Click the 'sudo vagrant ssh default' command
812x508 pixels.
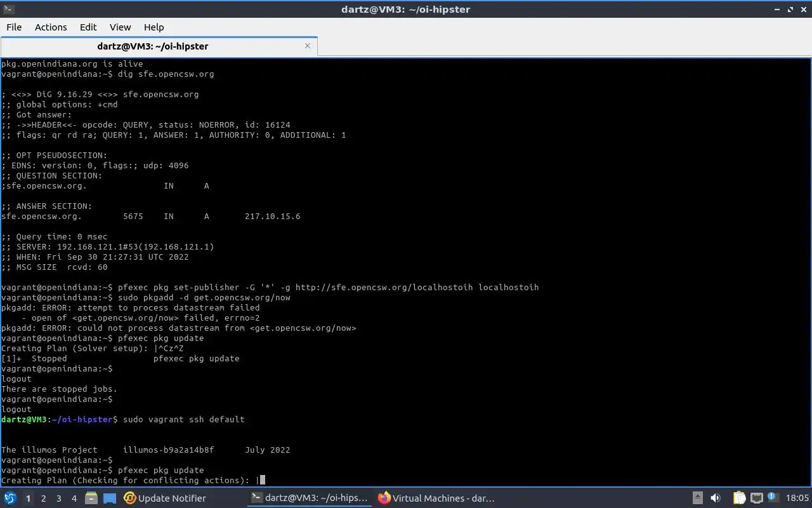(183, 419)
